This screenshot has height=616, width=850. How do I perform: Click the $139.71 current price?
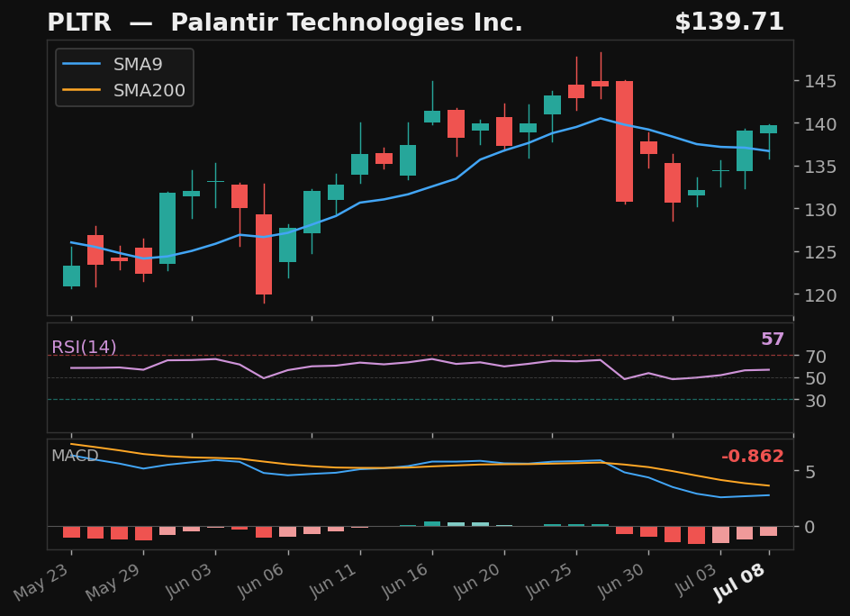tap(729, 23)
